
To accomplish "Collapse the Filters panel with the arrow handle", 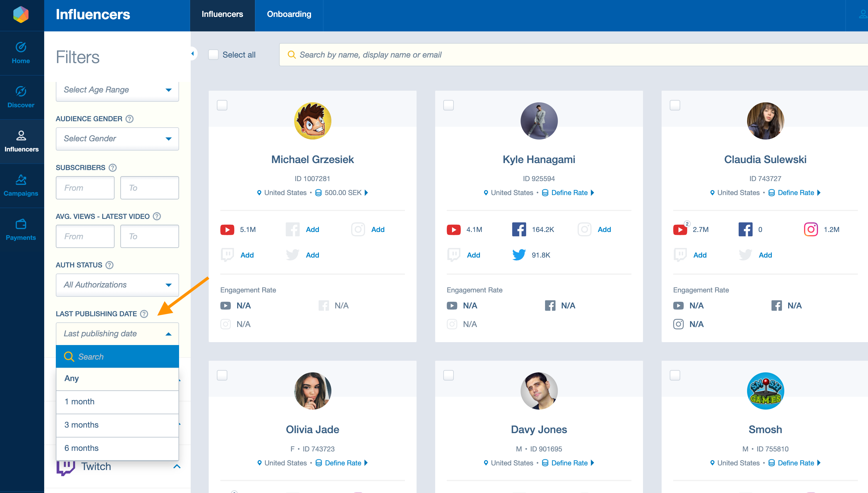I will tap(193, 53).
